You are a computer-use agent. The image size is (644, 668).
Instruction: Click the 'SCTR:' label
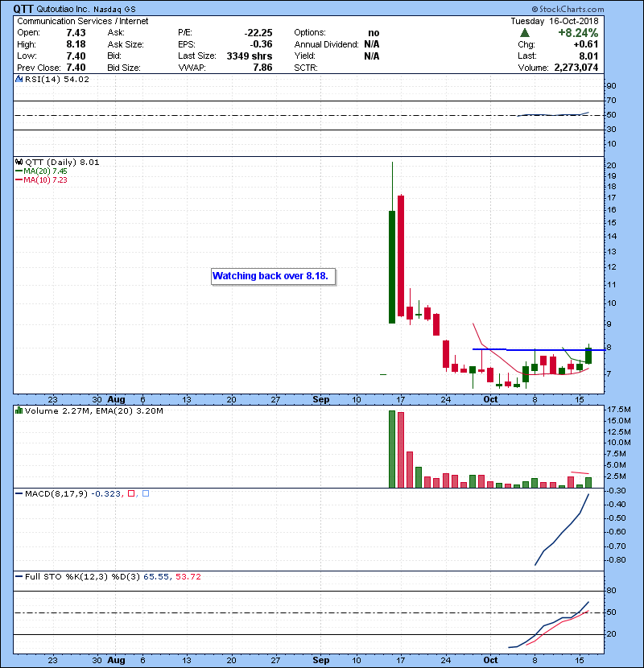pyautogui.click(x=306, y=68)
